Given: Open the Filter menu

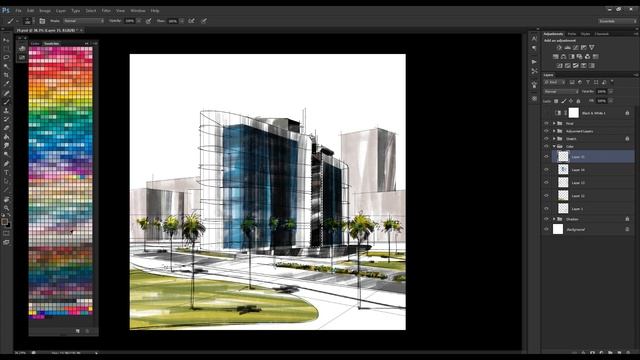Looking at the screenshot, I should click(x=106, y=11).
